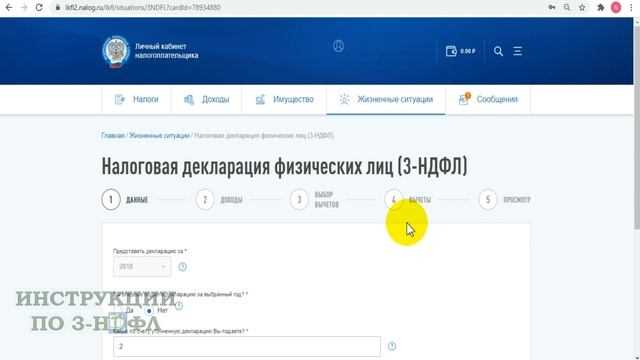This screenshot has height=360, width=640.
Task: Open the declaration year dropdown
Action: [x=142, y=267]
